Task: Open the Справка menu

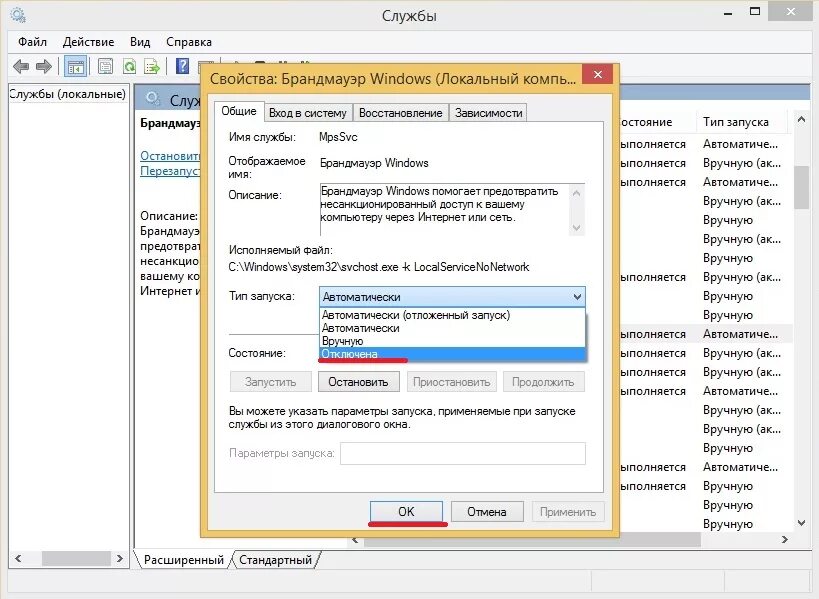Action: click(189, 42)
